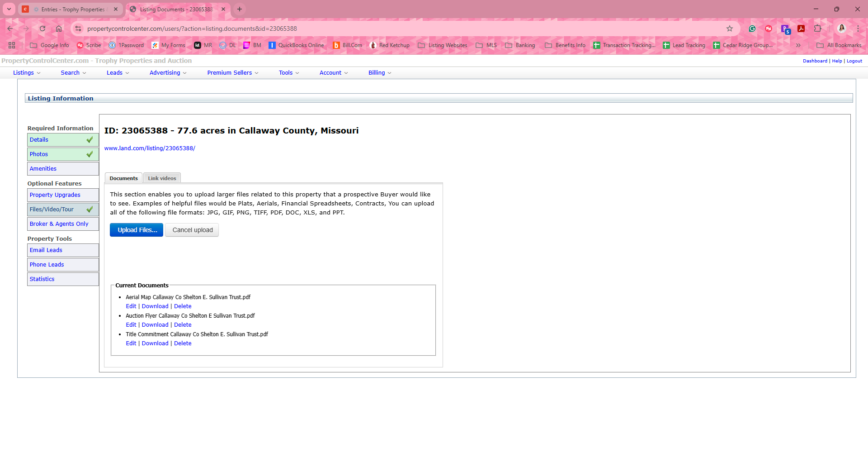Screen dimensions: 868x467
Task: Open the Extensions puzzle icon
Action: coord(817,29)
